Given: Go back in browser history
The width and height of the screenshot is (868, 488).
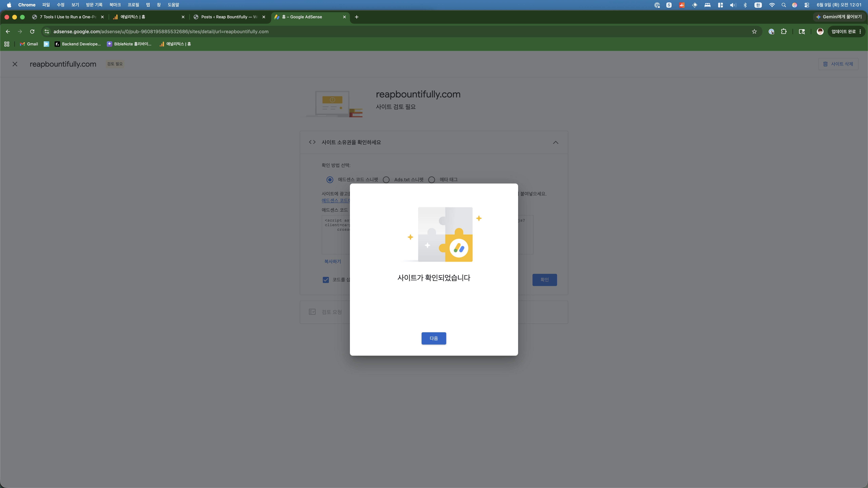Looking at the screenshot, I should coord(8,31).
